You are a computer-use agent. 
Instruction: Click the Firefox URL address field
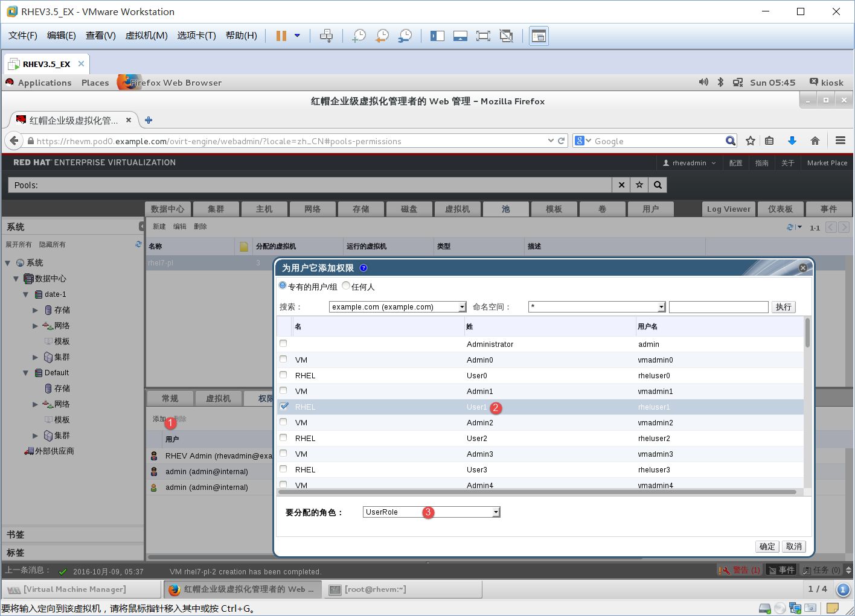(x=290, y=141)
